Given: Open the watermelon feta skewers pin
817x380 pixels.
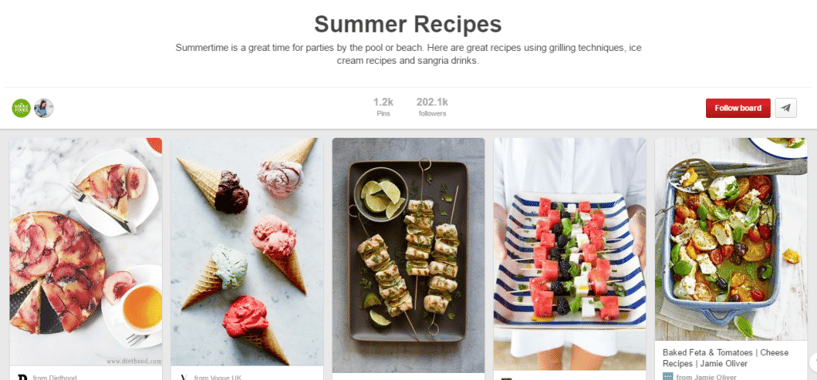Looking at the screenshot, I should coord(570,254).
